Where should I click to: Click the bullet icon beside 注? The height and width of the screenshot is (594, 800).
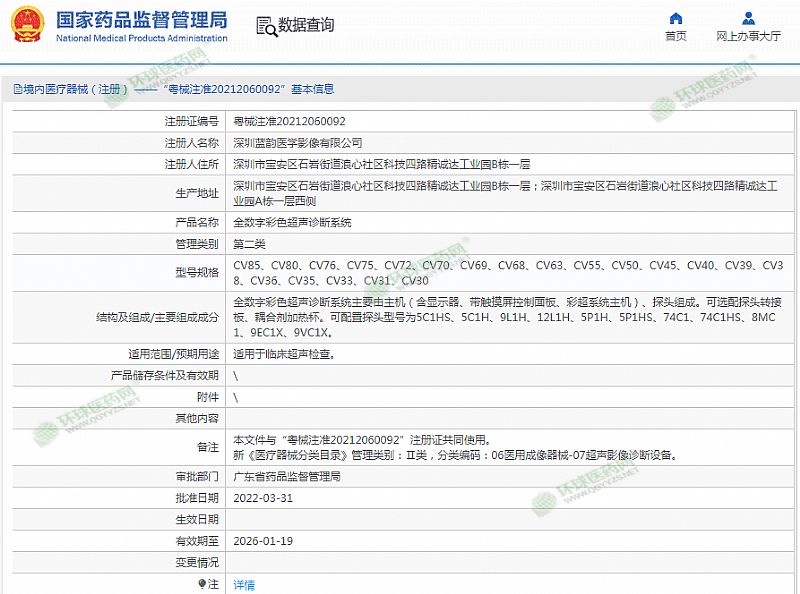point(202,584)
